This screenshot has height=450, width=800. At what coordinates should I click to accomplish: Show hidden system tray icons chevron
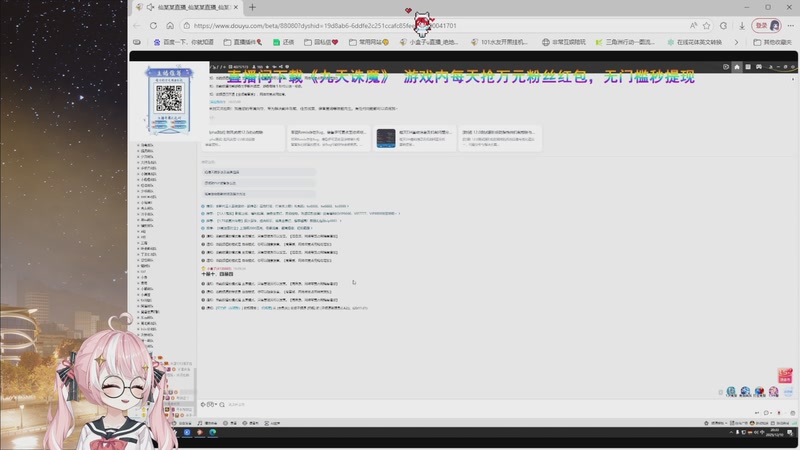pyautogui.click(x=731, y=432)
